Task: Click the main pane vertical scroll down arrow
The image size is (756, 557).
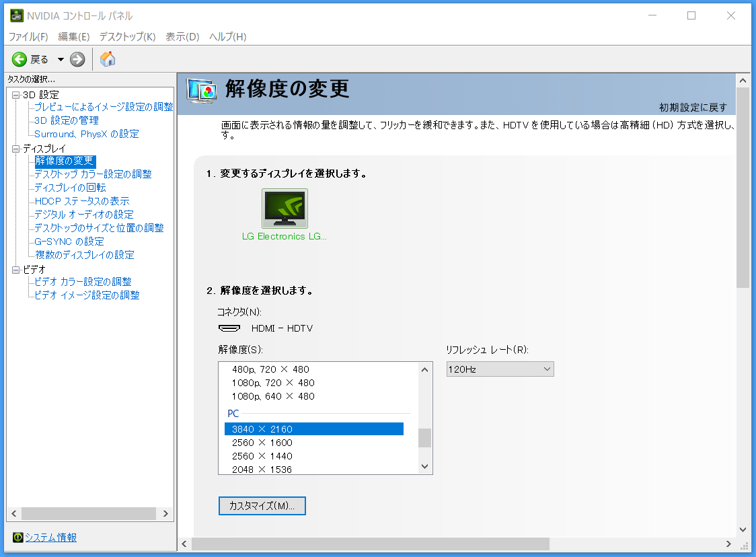Action: point(743,529)
